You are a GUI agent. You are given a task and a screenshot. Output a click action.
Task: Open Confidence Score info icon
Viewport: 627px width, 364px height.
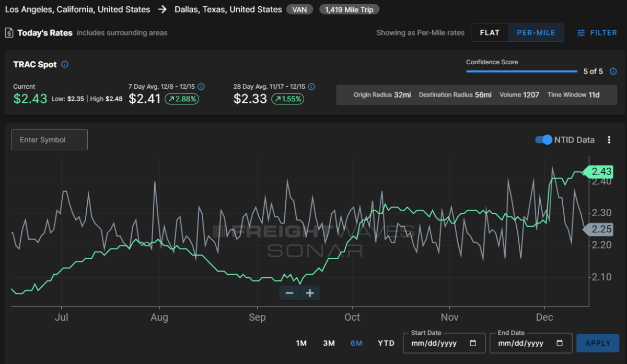pyautogui.click(x=612, y=72)
